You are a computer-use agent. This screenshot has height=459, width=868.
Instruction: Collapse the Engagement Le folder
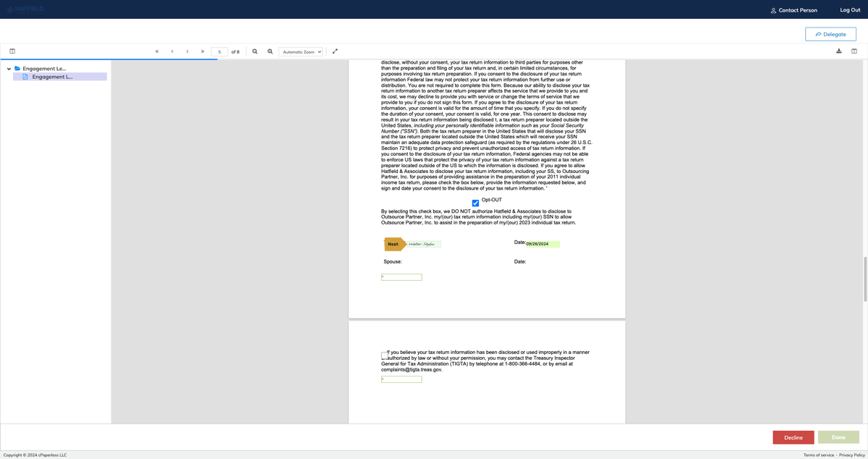tap(8, 68)
